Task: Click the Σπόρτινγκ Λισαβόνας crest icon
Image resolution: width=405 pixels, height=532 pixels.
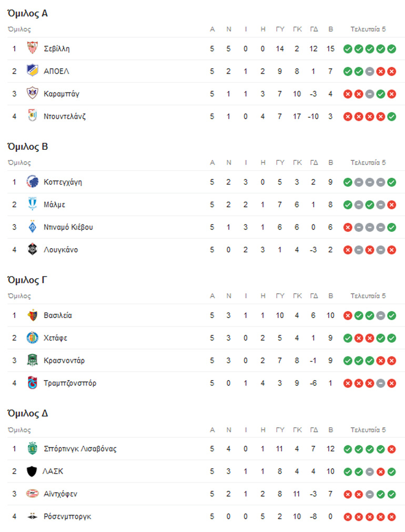Action: [33, 449]
